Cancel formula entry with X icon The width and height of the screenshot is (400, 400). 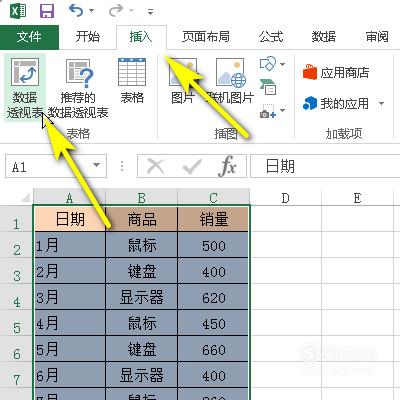click(x=156, y=166)
